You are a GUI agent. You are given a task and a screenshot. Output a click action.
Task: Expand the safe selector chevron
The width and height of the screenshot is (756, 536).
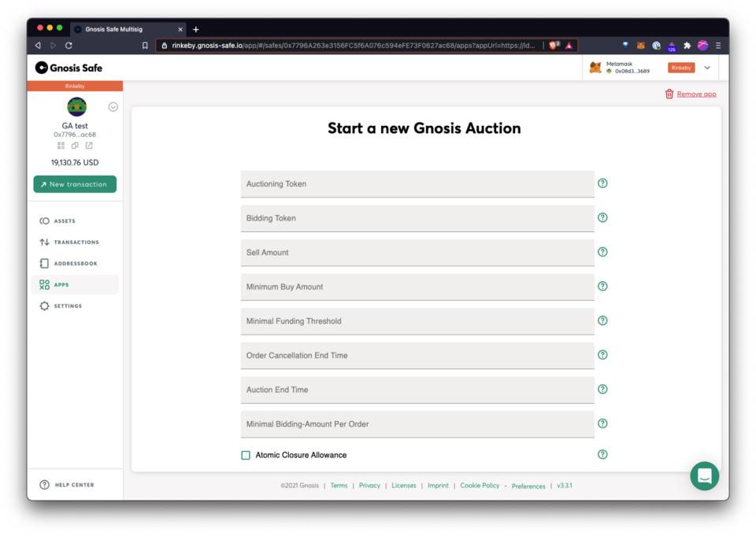(113, 106)
